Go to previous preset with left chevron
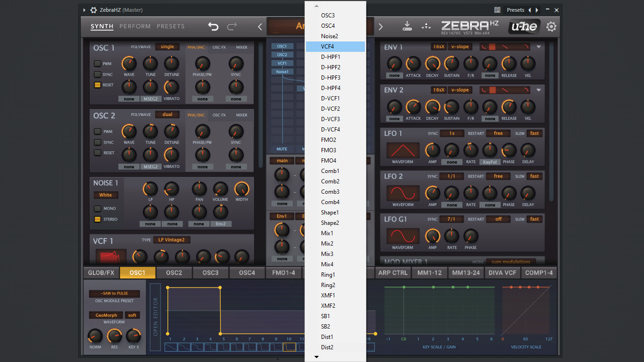The height and width of the screenshot is (362, 644). [x=260, y=27]
